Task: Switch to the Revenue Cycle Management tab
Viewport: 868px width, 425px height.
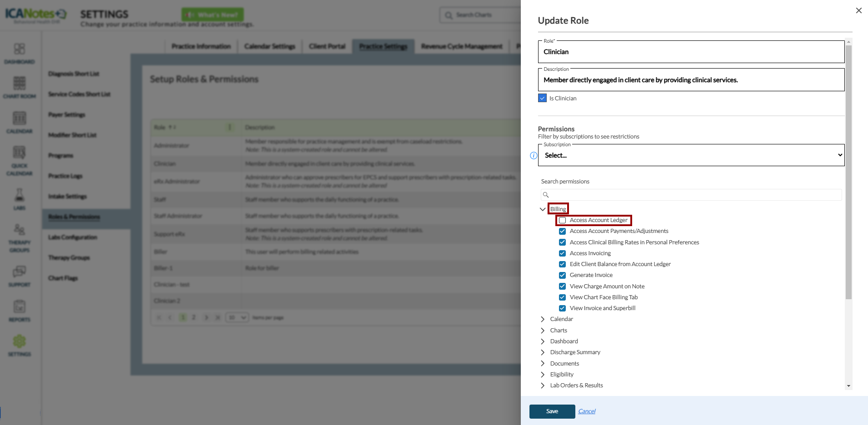Action: [x=461, y=46]
